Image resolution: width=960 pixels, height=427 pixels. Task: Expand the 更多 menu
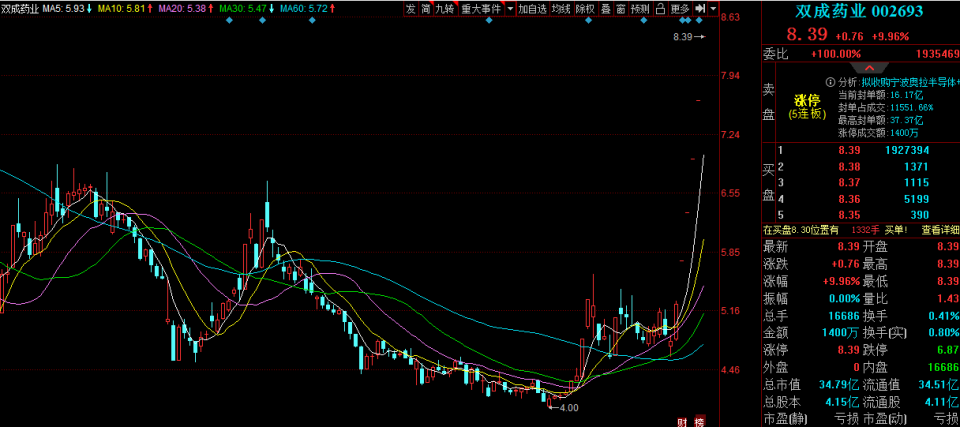[x=680, y=8]
